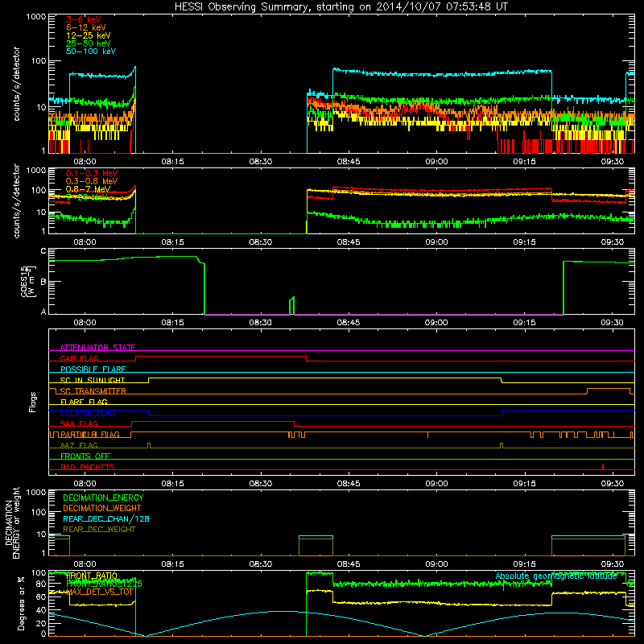Screen dimensions: 644x644
Task: Click the 0.1-0.3 MeV legend label
Action: (92, 173)
